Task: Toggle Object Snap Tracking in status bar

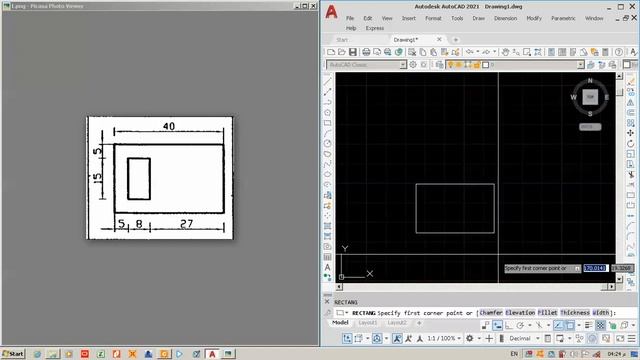Action: pyautogui.click(x=558, y=325)
